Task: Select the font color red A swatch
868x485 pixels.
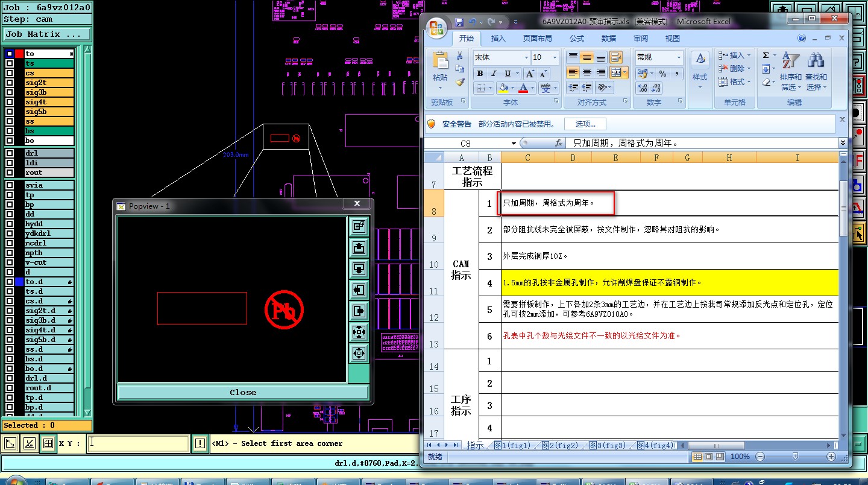Action: click(x=523, y=88)
